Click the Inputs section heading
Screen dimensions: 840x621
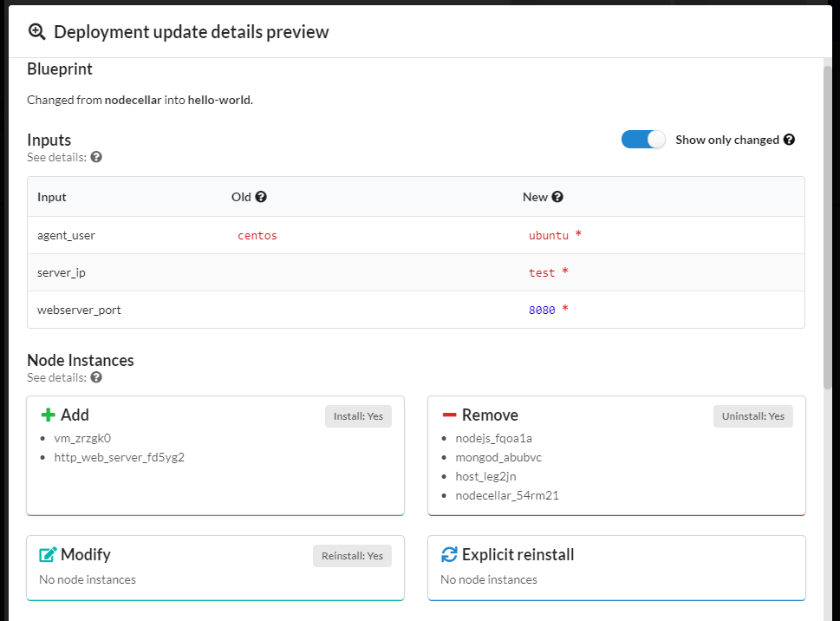(49, 140)
